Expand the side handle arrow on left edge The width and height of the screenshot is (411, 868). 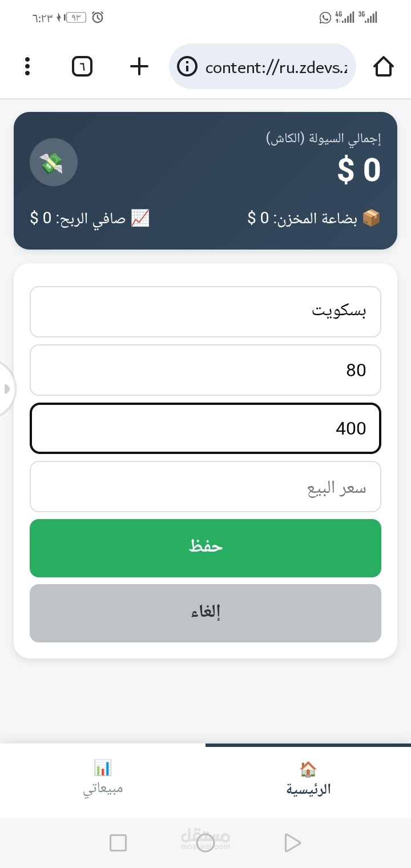[x=7, y=389]
